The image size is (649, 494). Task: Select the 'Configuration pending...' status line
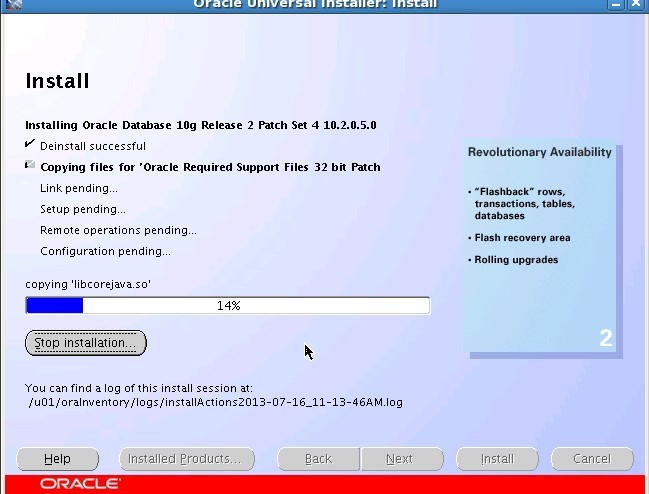(105, 251)
